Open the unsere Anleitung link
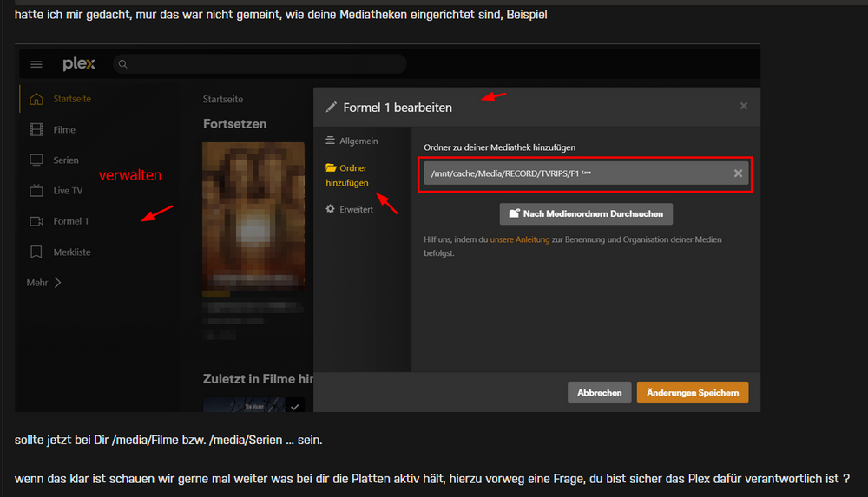Image resolution: width=868 pixels, height=497 pixels. [520, 239]
